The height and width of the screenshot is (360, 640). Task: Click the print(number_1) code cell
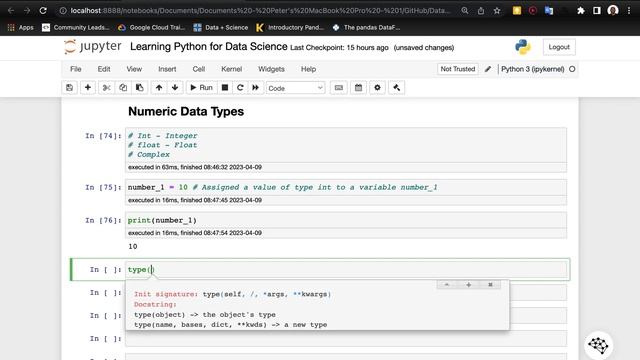[346, 220]
